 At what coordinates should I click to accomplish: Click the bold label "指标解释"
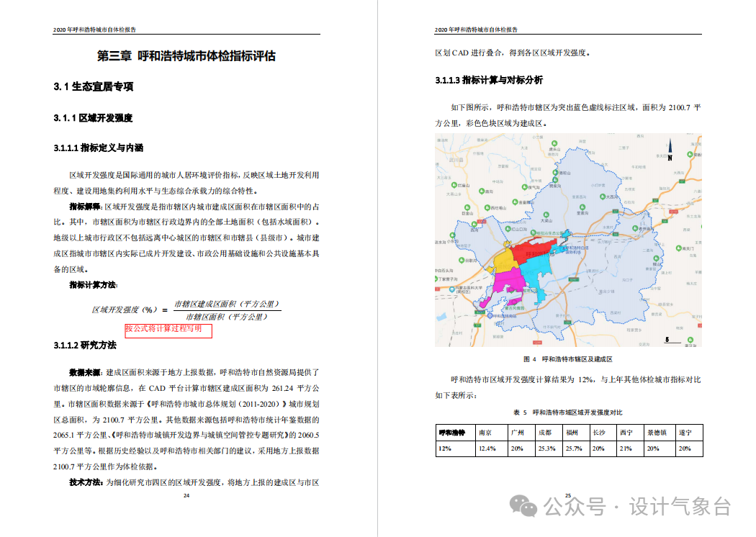(85, 207)
